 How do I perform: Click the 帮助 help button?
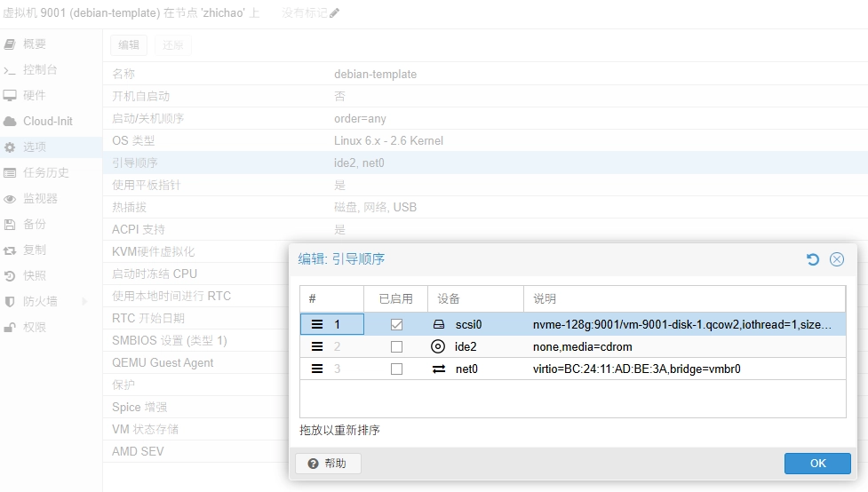pos(328,464)
